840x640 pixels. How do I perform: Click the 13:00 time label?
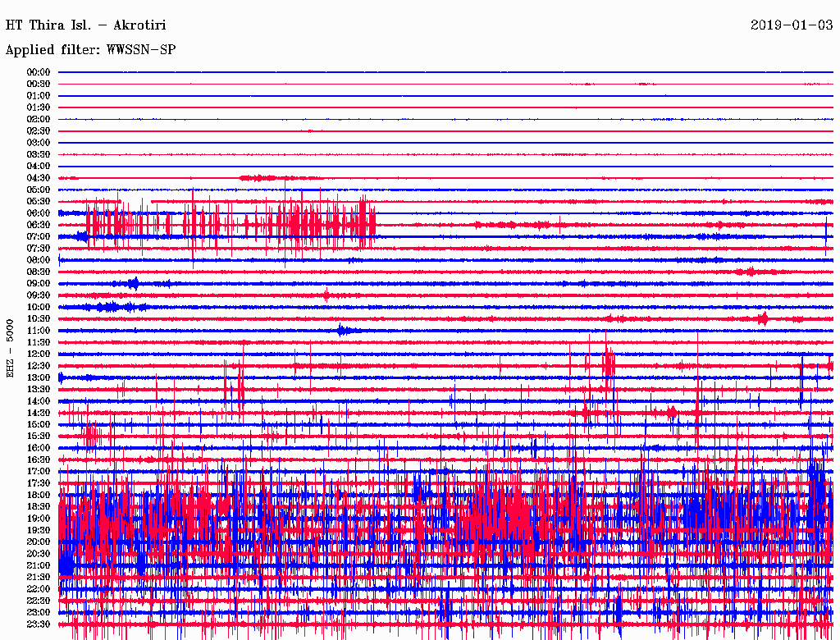pos(39,377)
